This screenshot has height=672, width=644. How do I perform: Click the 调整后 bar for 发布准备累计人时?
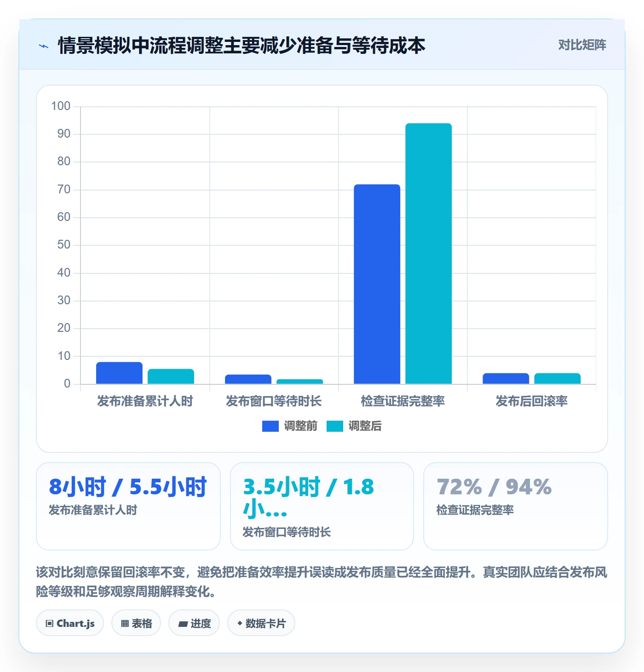click(171, 377)
